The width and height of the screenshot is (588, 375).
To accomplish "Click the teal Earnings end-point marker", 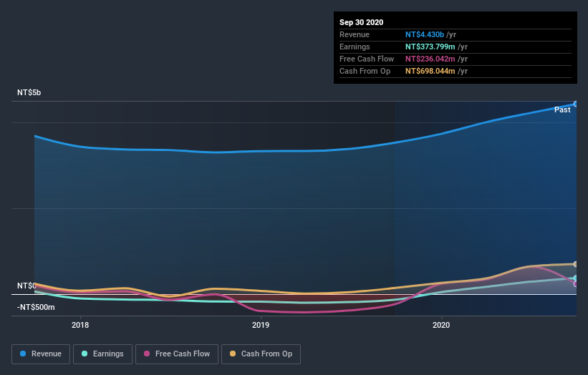I will coord(576,278).
